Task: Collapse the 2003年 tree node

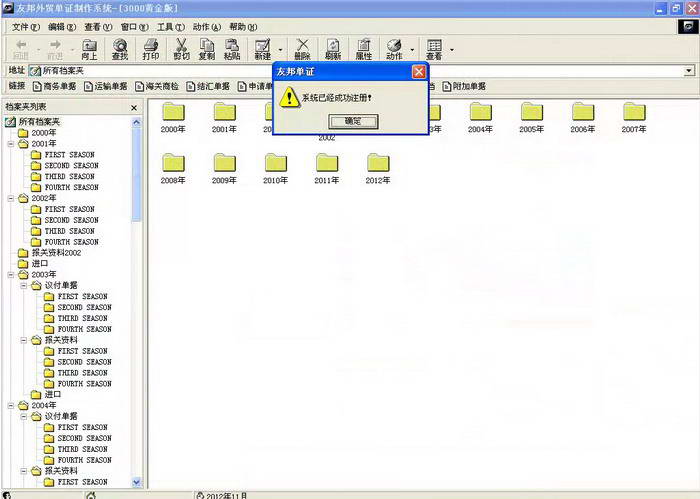Action: pos(11,274)
